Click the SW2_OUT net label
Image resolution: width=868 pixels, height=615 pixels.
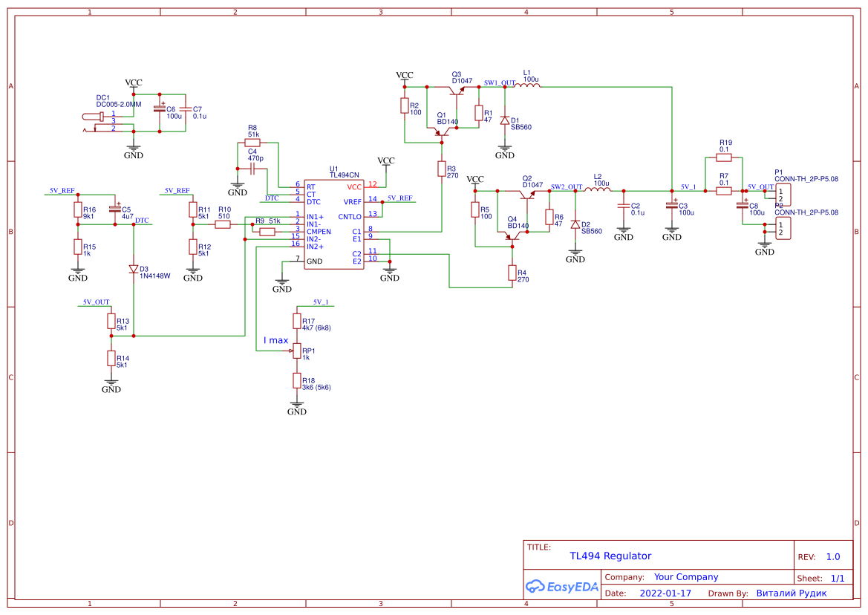pos(567,187)
